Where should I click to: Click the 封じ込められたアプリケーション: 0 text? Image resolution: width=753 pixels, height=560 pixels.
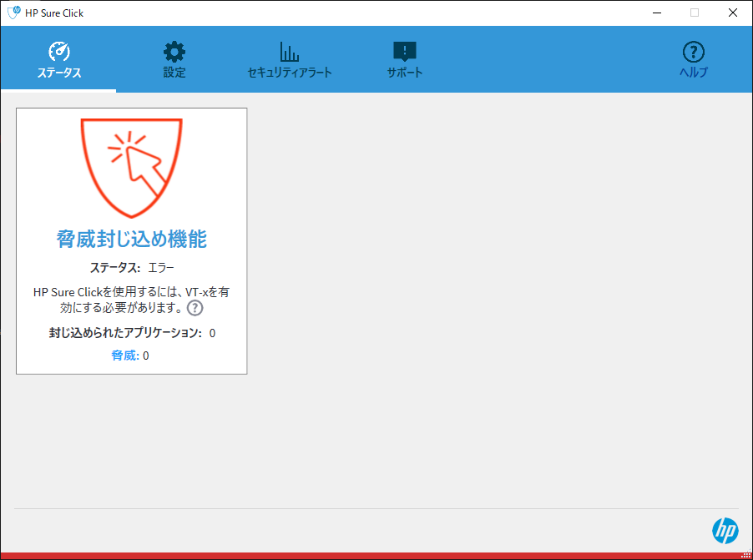132,333
